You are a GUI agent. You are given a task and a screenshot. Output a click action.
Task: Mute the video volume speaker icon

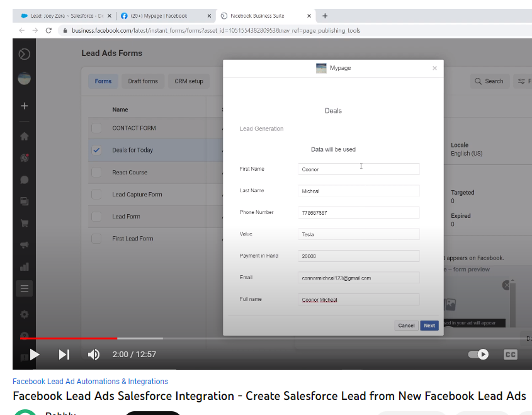coord(94,355)
